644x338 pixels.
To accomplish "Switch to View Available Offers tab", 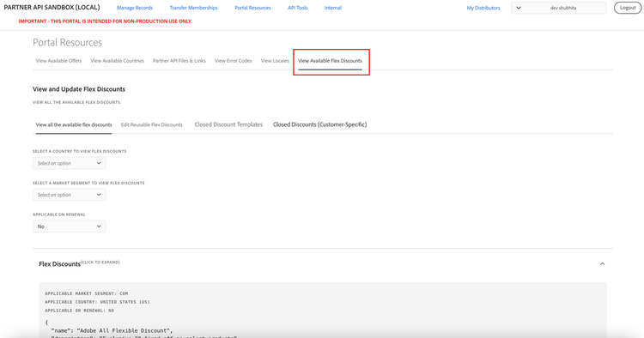I will pyautogui.click(x=58, y=61).
